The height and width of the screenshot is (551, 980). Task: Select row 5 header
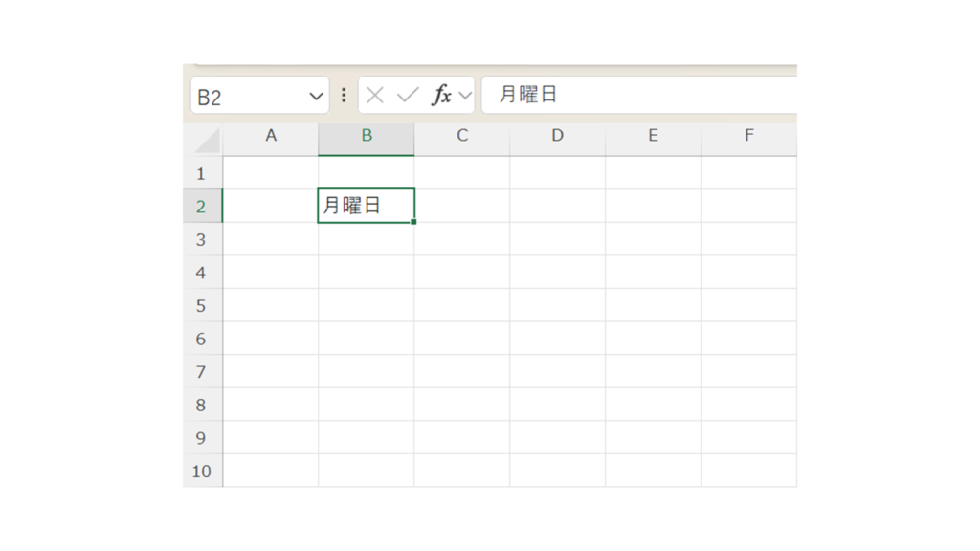pyautogui.click(x=202, y=306)
